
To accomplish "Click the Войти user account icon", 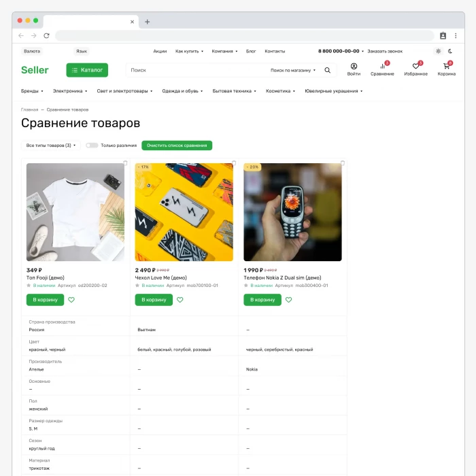I will click(x=354, y=67).
